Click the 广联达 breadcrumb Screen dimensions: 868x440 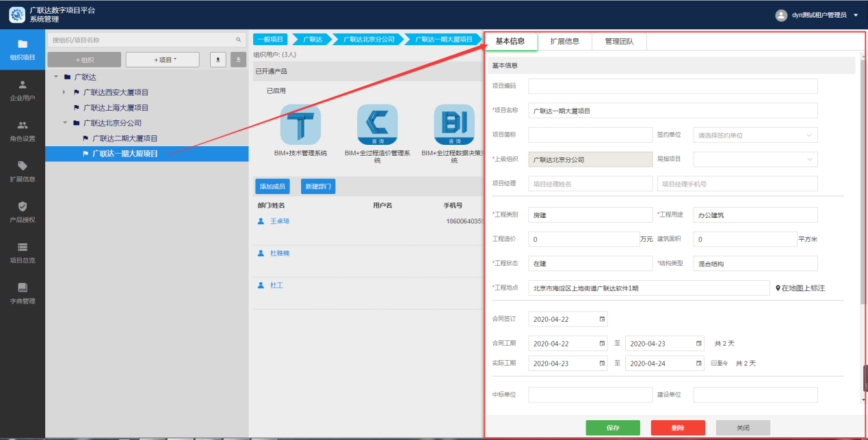[x=313, y=40]
